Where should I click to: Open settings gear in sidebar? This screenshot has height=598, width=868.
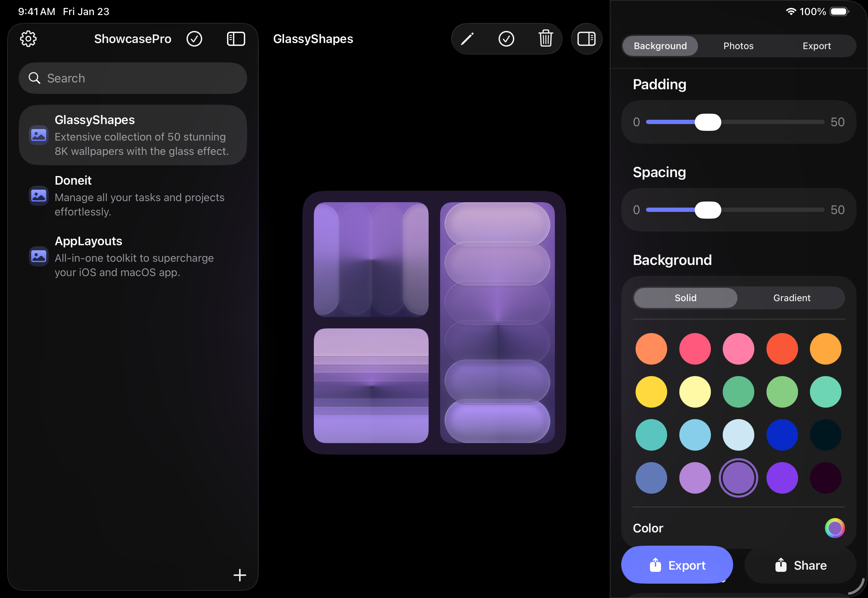pos(28,39)
